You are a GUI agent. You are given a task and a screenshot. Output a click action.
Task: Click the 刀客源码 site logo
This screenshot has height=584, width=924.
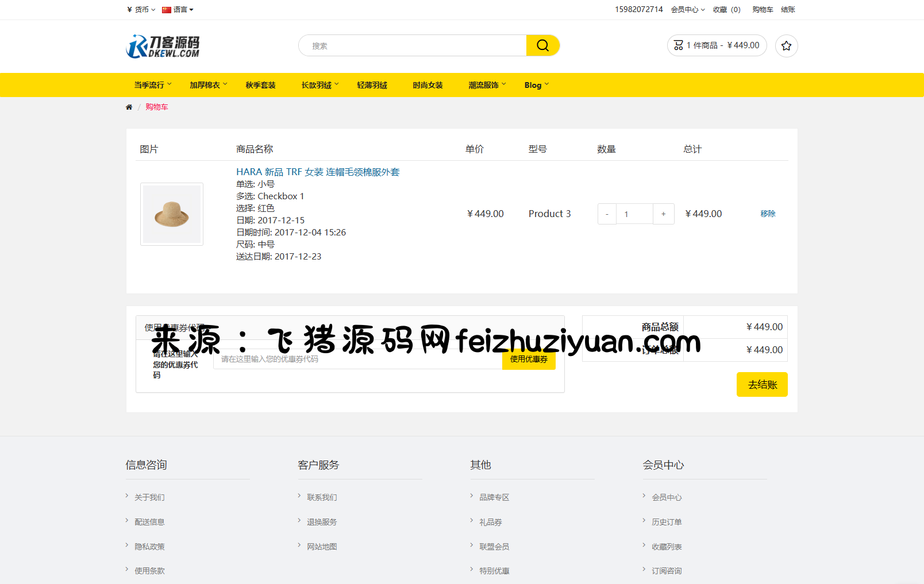(x=163, y=46)
